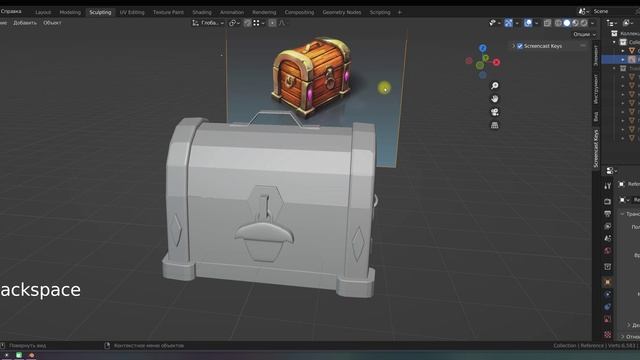Open the Добавить menu
This screenshot has width=640, height=360.
[25, 23]
